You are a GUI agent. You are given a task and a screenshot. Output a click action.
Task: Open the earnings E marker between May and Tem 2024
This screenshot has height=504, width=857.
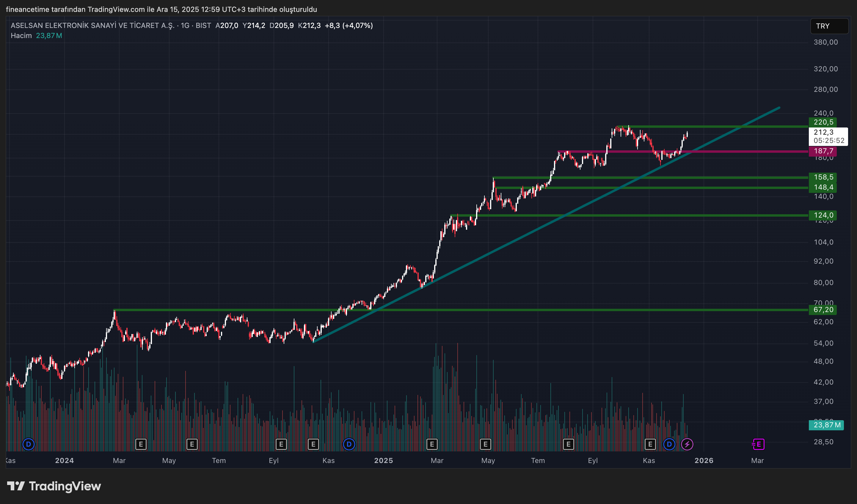(192, 444)
